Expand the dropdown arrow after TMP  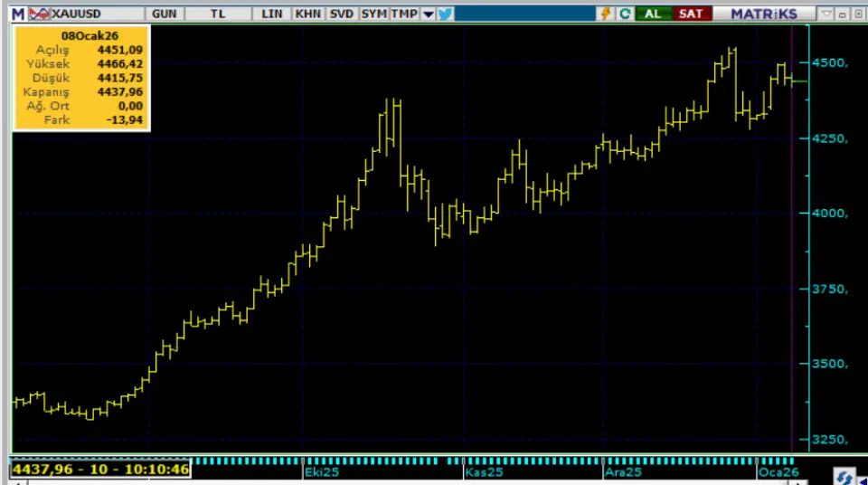click(x=429, y=14)
